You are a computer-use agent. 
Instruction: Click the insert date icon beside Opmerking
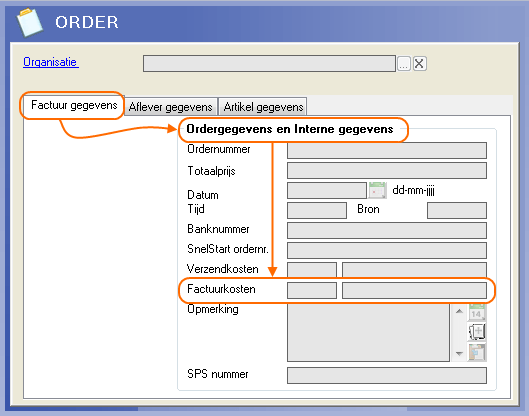477,312
